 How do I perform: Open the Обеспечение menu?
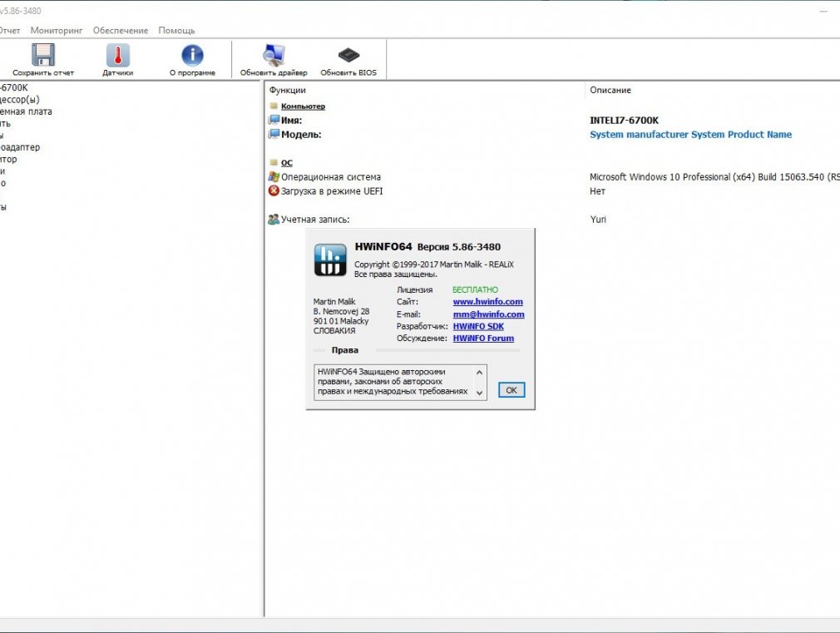121,31
